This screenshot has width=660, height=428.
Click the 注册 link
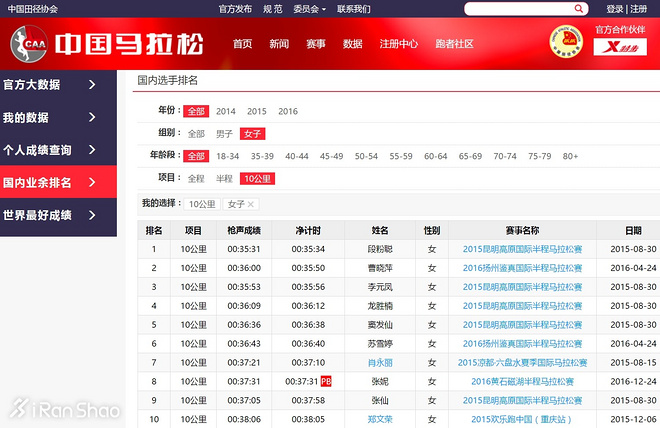[x=639, y=9]
